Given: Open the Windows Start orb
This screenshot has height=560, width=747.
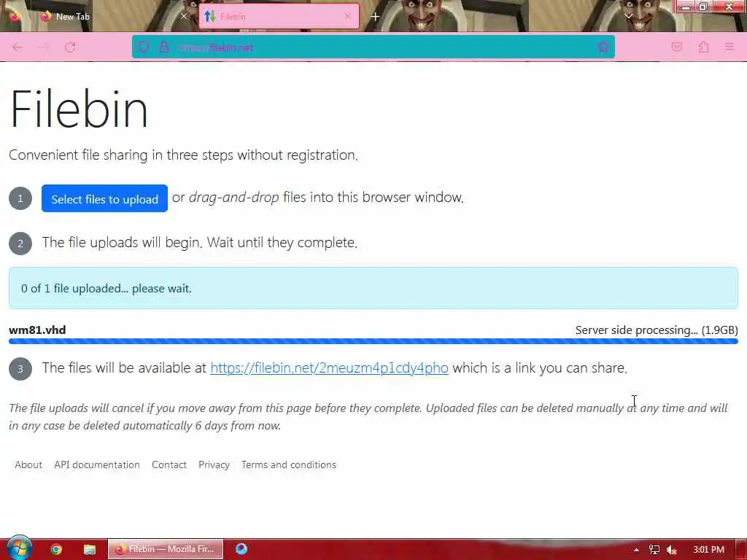Looking at the screenshot, I should pos(20,548).
